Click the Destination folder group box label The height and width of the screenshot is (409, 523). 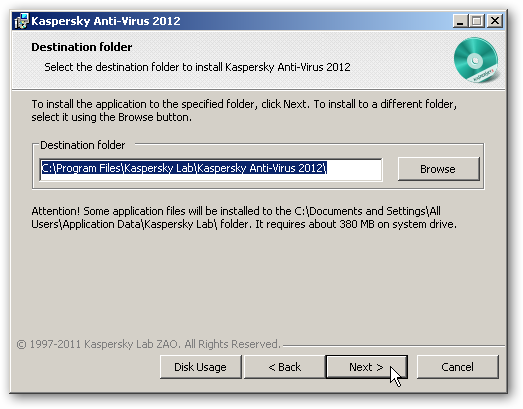(82, 145)
